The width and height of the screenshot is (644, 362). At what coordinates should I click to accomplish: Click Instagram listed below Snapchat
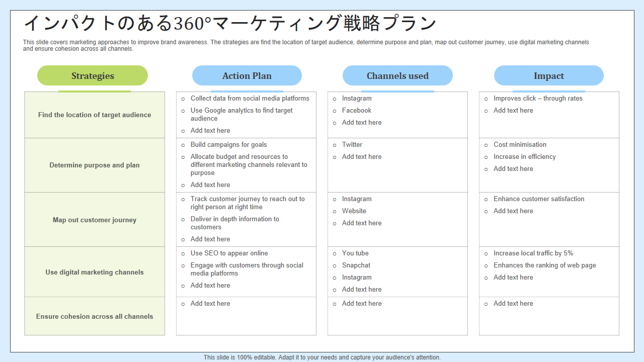[x=357, y=278]
